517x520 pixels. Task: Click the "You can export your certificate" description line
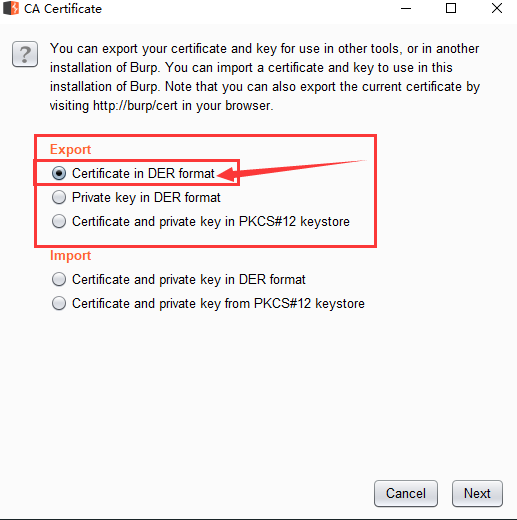point(265,49)
